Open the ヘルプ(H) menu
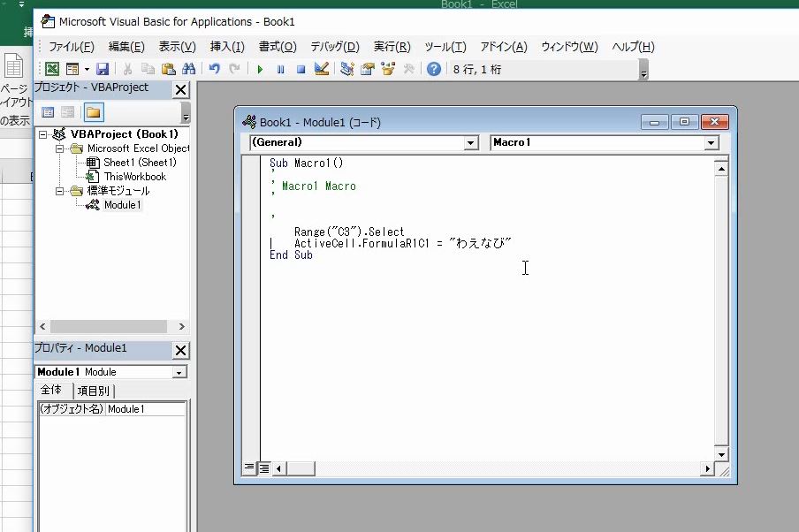This screenshot has width=799, height=532. point(633,47)
